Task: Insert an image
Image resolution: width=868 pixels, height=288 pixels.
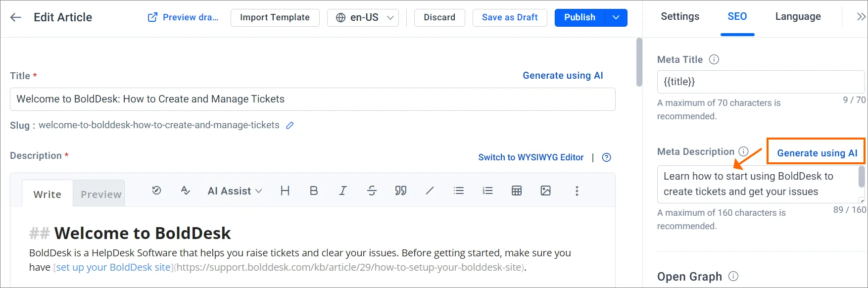Action: pyautogui.click(x=546, y=191)
